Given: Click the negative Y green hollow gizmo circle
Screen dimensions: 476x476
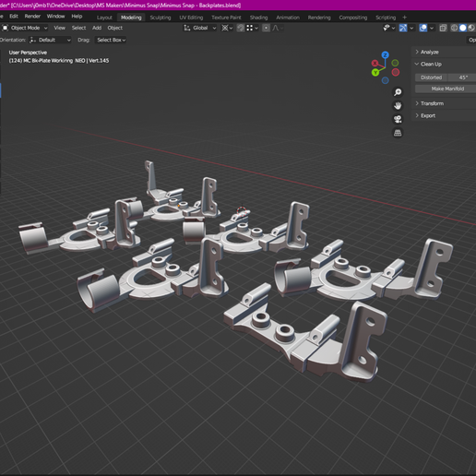Looking at the screenshot, I should point(395,63).
